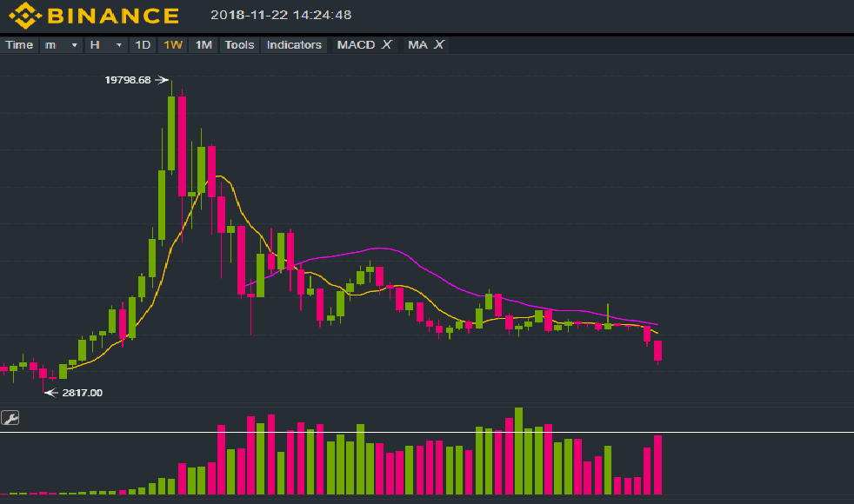Click the MA indicator label
The image size is (854, 504).
417,44
